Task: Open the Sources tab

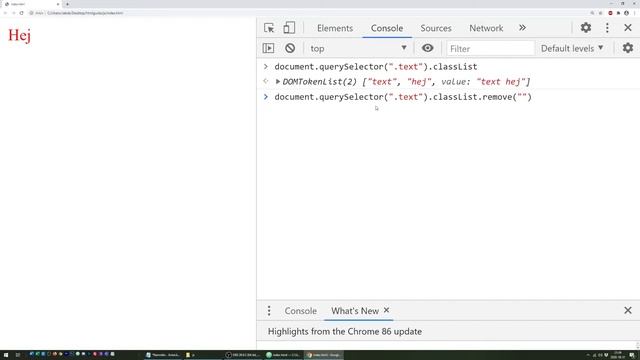Action: (x=436, y=28)
